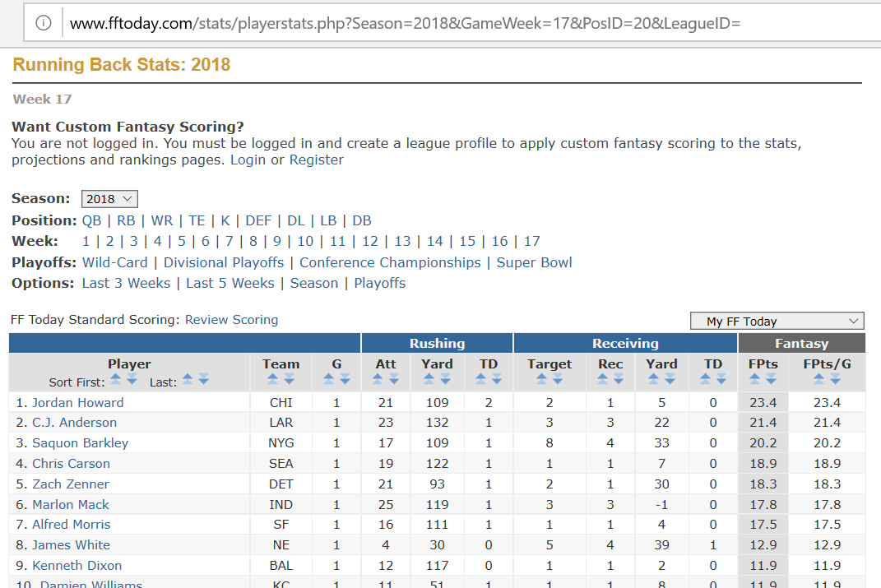Sort Rec column ascending arrow
This screenshot has width=881, height=588.
pyautogui.click(x=602, y=379)
